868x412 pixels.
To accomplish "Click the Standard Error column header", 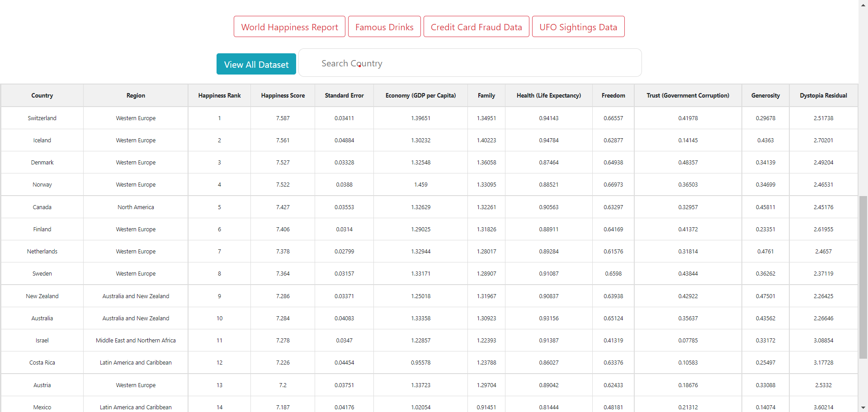I will tap(344, 95).
